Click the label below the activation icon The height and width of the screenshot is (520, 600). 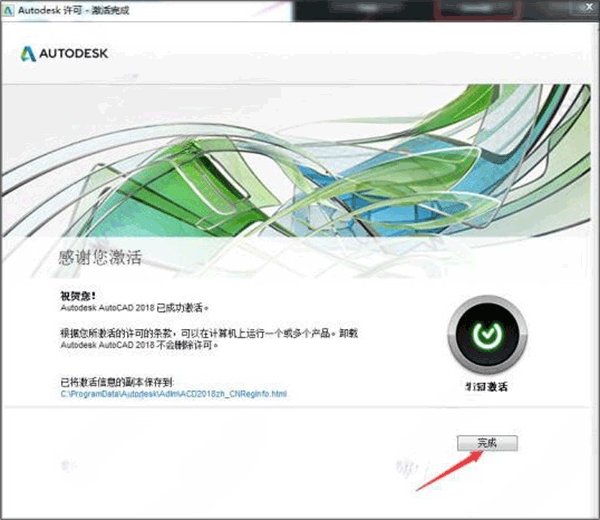[487, 387]
